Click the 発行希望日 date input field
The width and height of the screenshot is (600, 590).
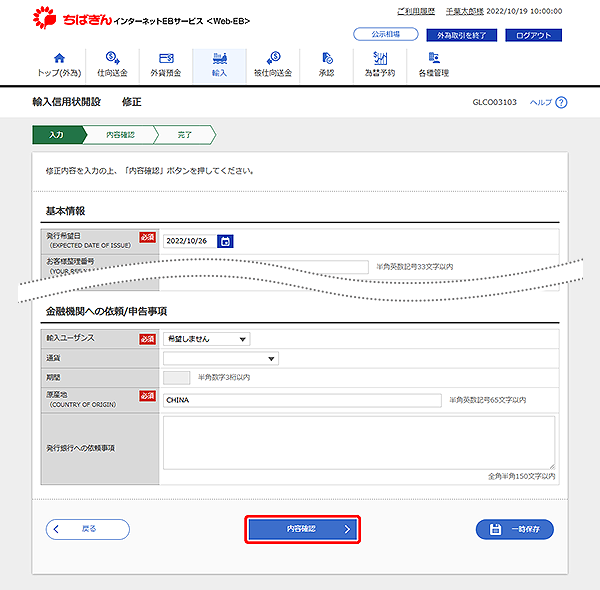click(x=190, y=241)
